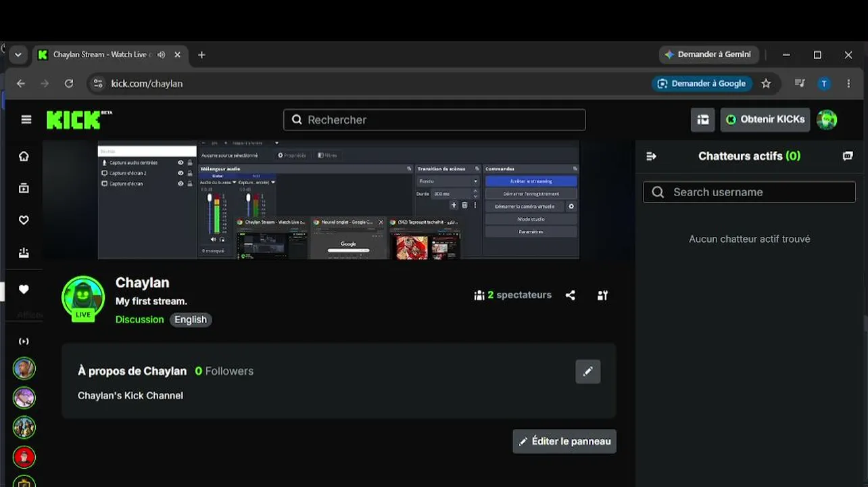Image resolution: width=868 pixels, height=487 pixels.
Task: Open the Chrome profile T button
Action: click(824, 83)
